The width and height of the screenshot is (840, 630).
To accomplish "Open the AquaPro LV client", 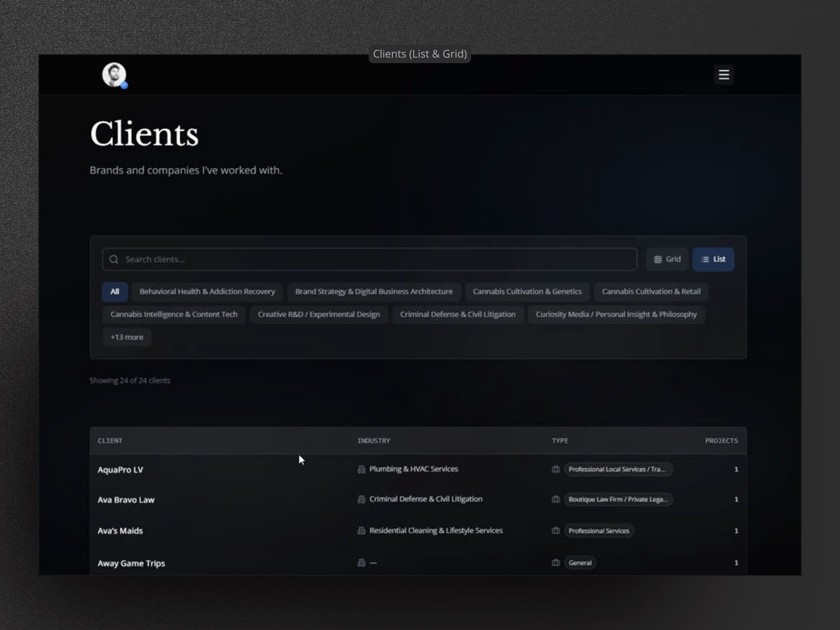I will tap(121, 470).
